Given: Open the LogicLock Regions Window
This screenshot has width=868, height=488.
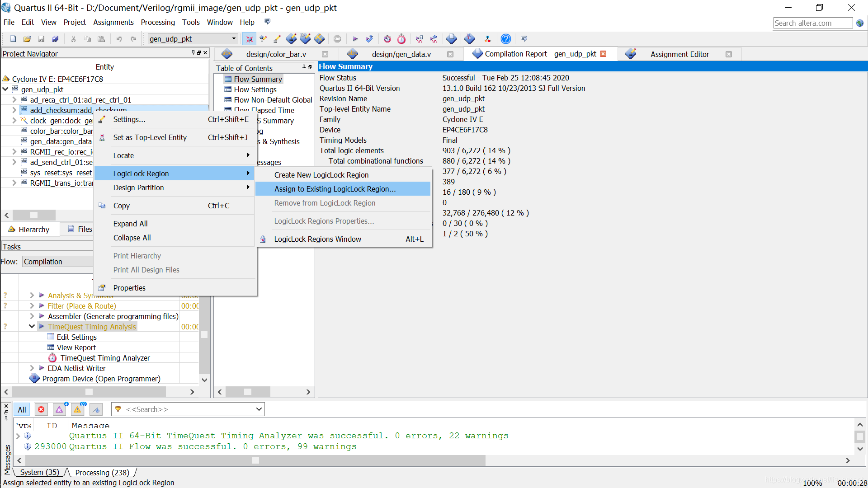Looking at the screenshot, I should 318,239.
